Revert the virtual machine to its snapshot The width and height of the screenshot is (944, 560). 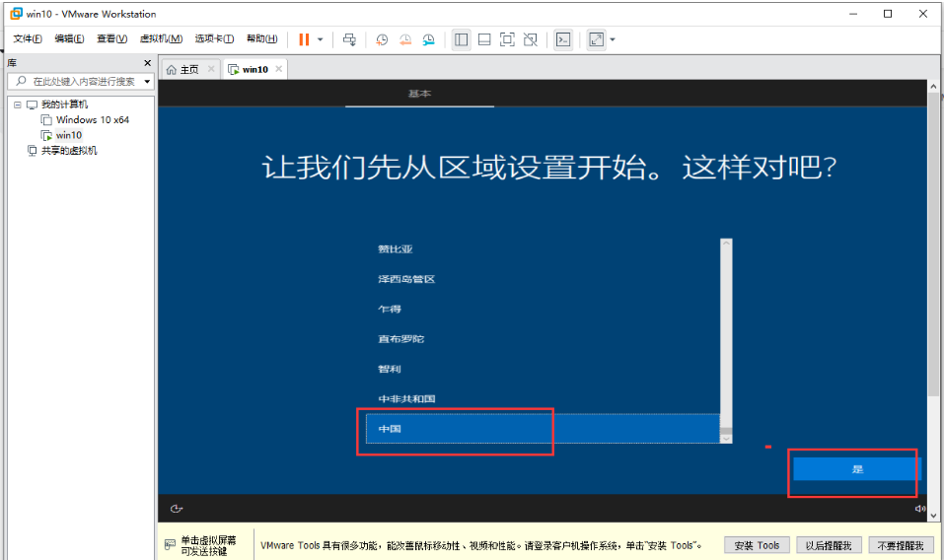tap(405, 39)
